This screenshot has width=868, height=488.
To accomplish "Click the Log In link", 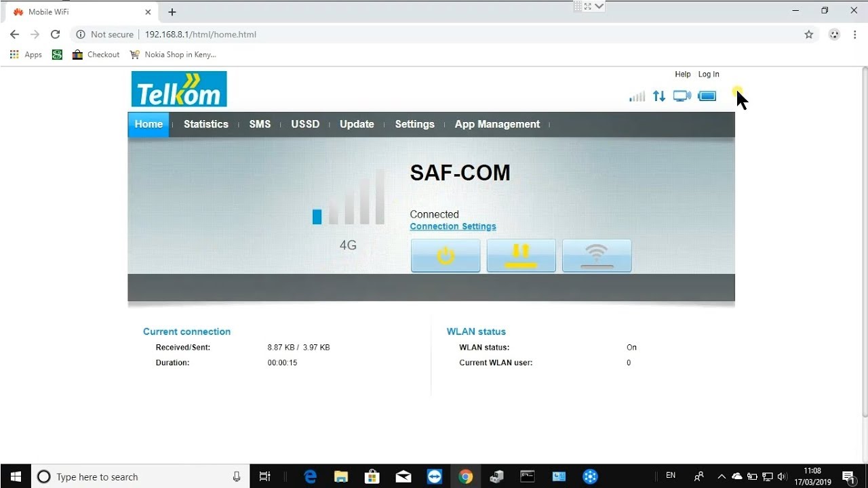I will pyautogui.click(x=709, y=75).
